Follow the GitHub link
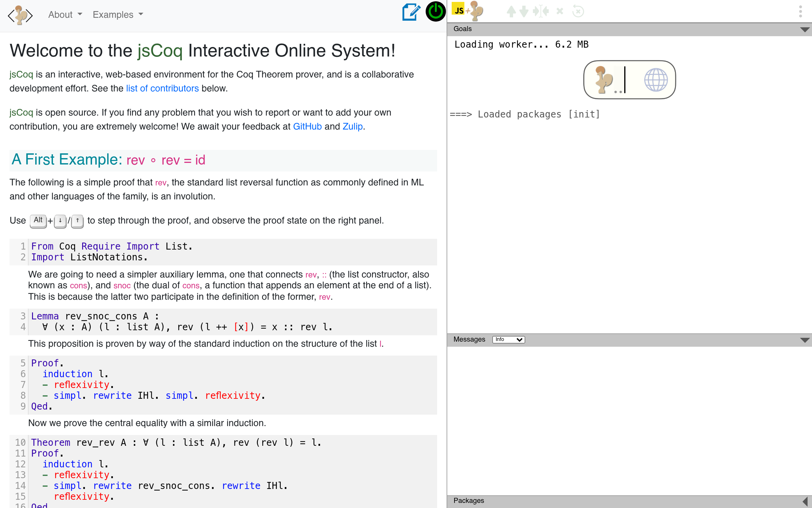The height and width of the screenshot is (508, 812). pos(307,126)
